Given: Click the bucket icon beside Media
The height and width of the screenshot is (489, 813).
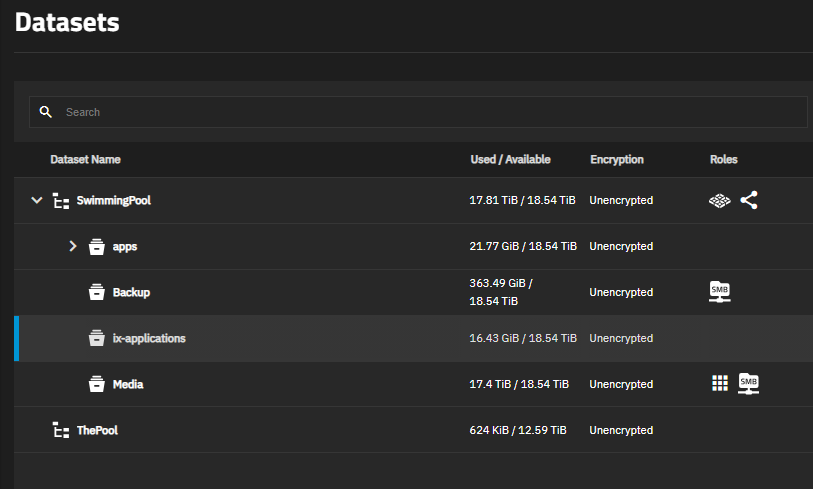Looking at the screenshot, I should (96, 384).
